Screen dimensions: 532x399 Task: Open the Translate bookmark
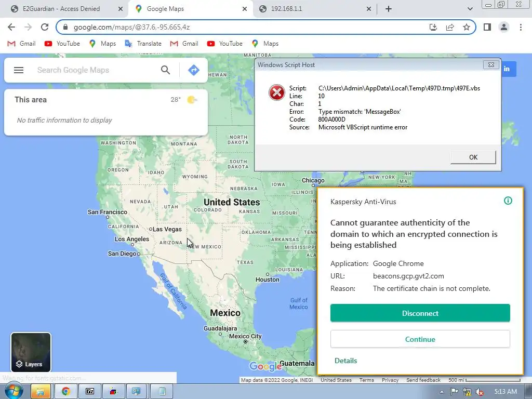pyautogui.click(x=143, y=44)
